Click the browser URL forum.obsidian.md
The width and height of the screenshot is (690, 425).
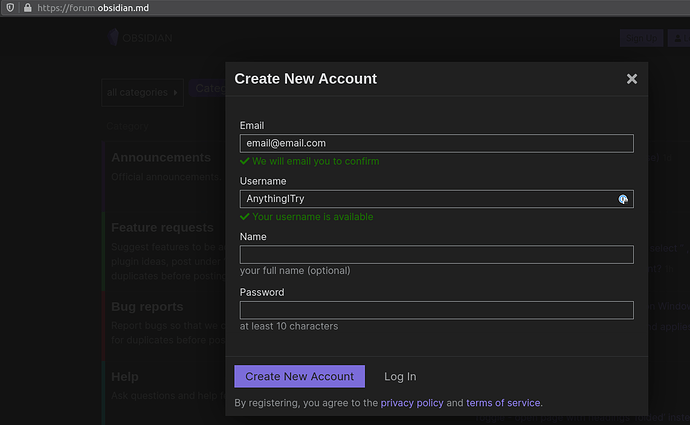click(x=93, y=8)
